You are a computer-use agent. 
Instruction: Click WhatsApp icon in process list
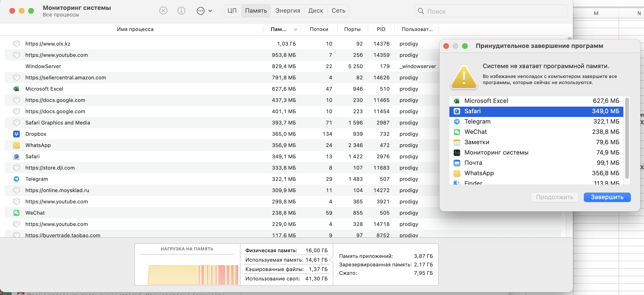pyautogui.click(x=16, y=145)
